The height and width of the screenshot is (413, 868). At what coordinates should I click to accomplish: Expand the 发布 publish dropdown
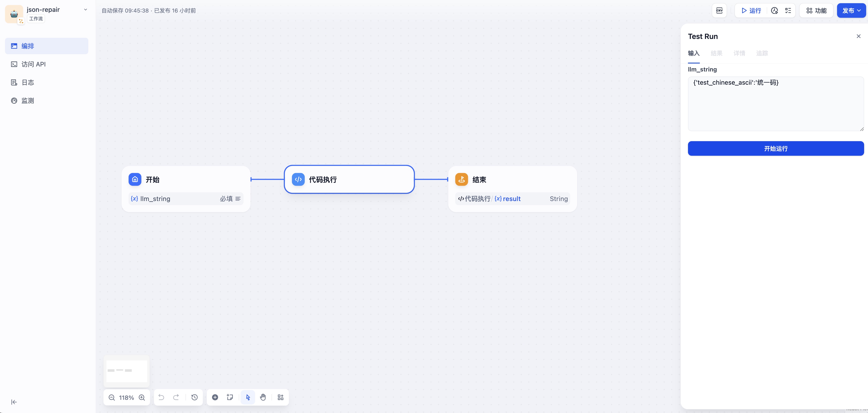[851, 10]
